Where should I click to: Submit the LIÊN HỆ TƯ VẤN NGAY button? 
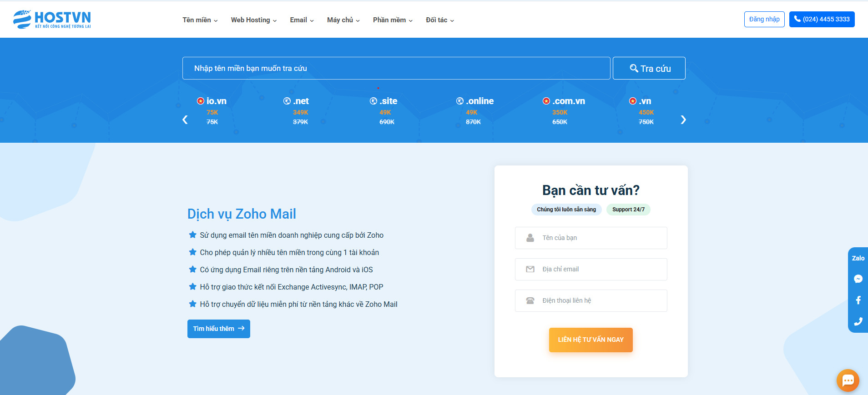(591, 340)
